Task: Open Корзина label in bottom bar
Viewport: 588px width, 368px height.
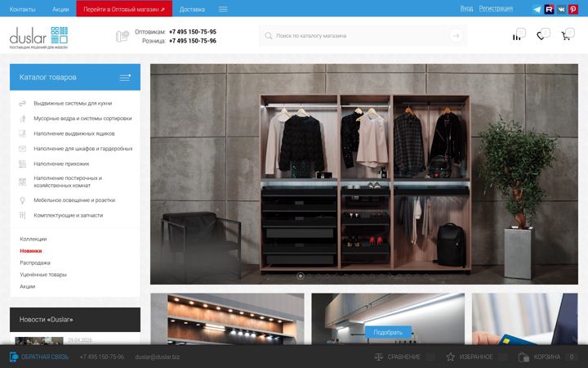Action: (547, 357)
